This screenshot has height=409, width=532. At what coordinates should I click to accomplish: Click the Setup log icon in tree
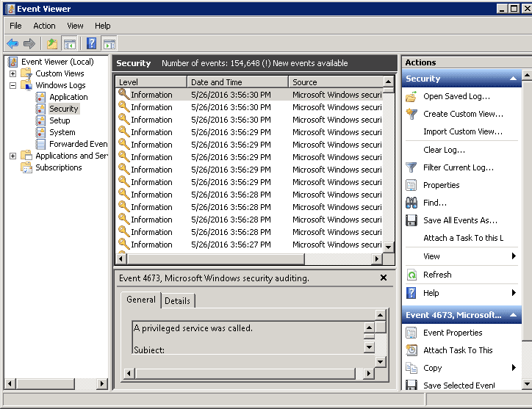(40, 120)
